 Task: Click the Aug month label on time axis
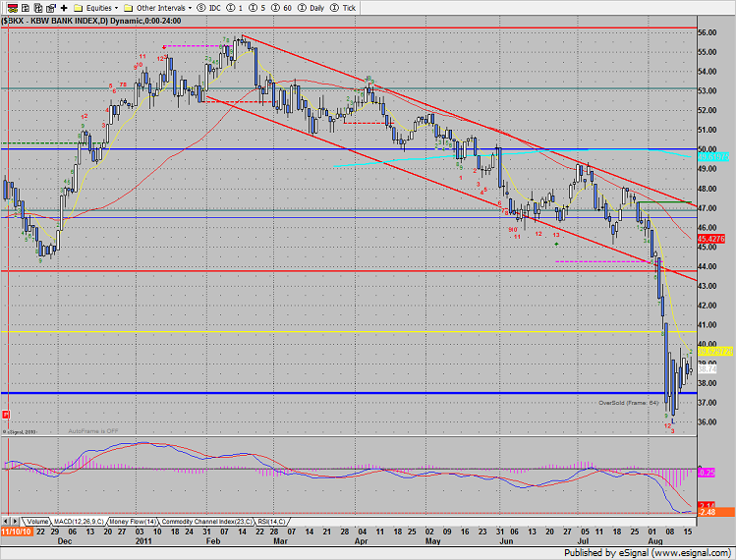pyautogui.click(x=654, y=541)
